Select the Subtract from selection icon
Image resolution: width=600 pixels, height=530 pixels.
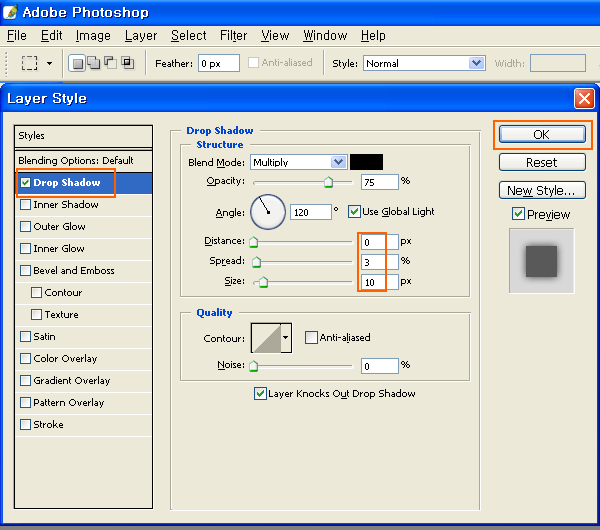pos(111,62)
